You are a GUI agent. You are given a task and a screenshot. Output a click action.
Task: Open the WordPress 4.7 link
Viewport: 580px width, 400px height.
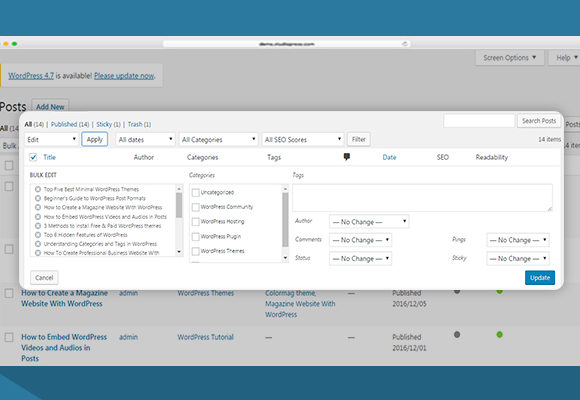coord(31,75)
